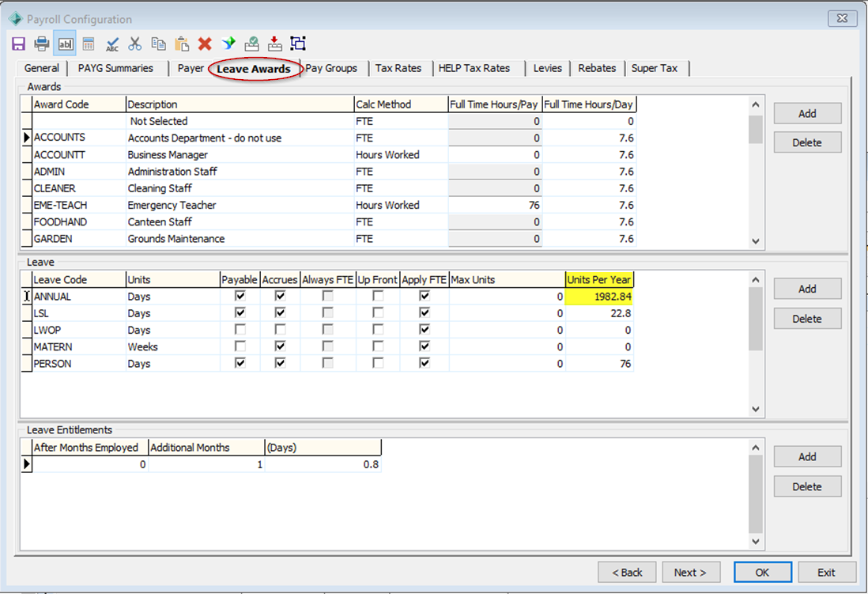
Task: Open the PAYG Summaries tab
Action: point(118,68)
